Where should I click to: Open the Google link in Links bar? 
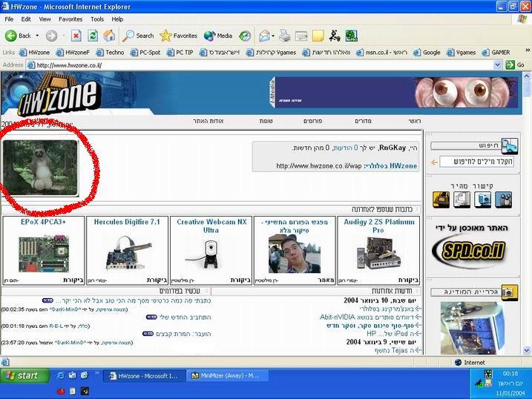point(427,53)
